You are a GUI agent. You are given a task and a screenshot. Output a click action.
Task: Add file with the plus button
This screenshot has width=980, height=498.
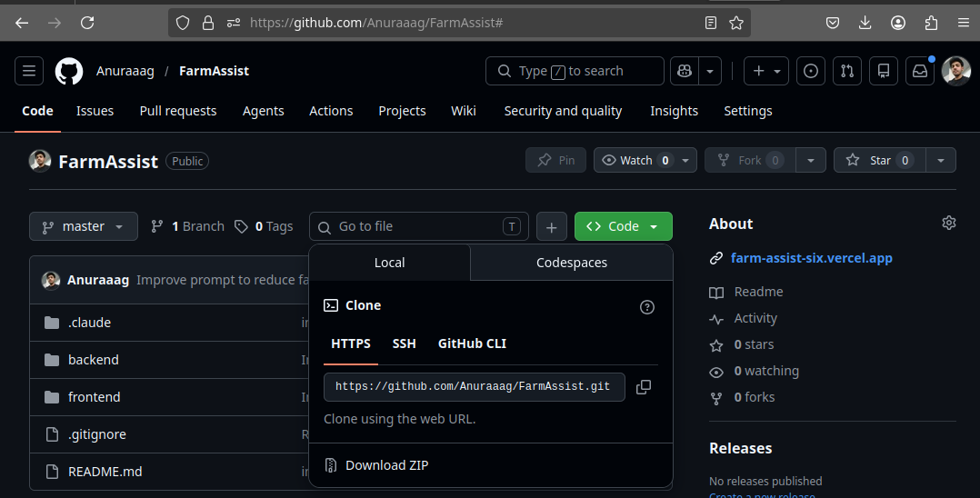click(551, 227)
